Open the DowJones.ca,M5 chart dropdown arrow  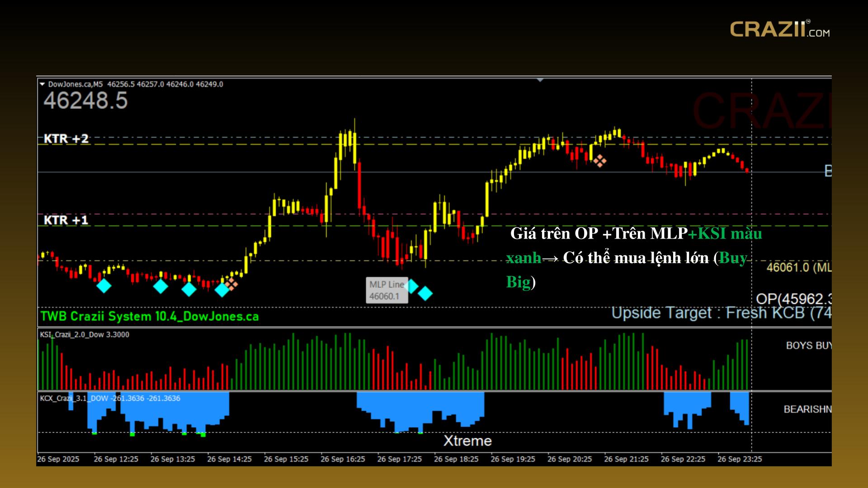coord(42,84)
